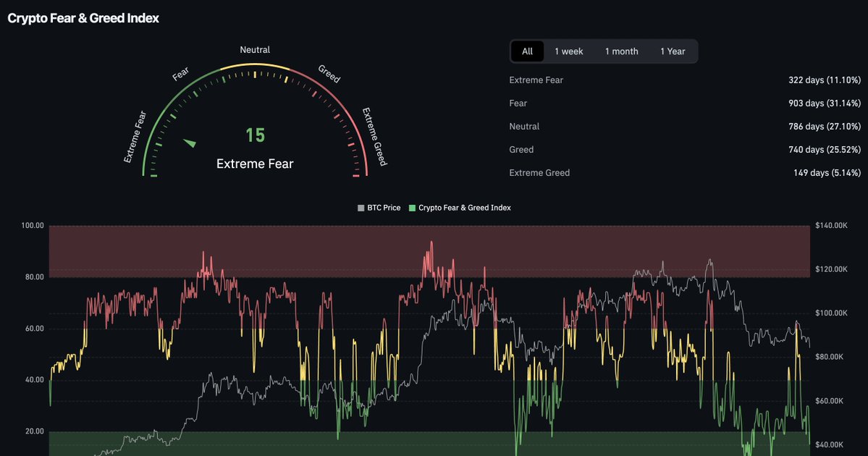Click the gauge needle pointer arrow
The width and height of the screenshot is (868, 456).
190,143
